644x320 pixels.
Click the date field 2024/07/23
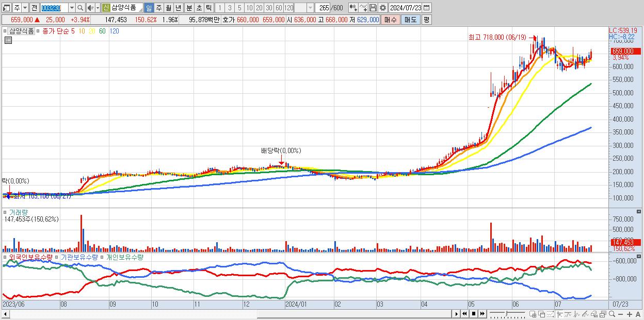coord(406,8)
